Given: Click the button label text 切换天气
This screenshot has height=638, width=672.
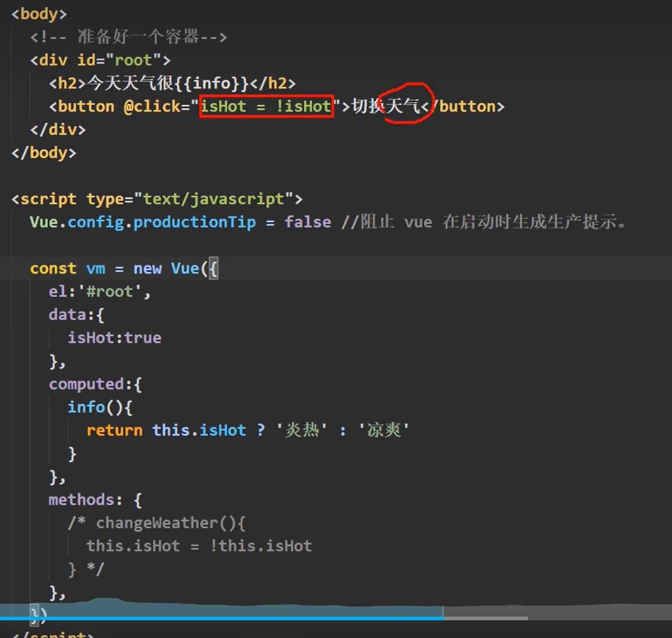Looking at the screenshot, I should coord(386,106).
